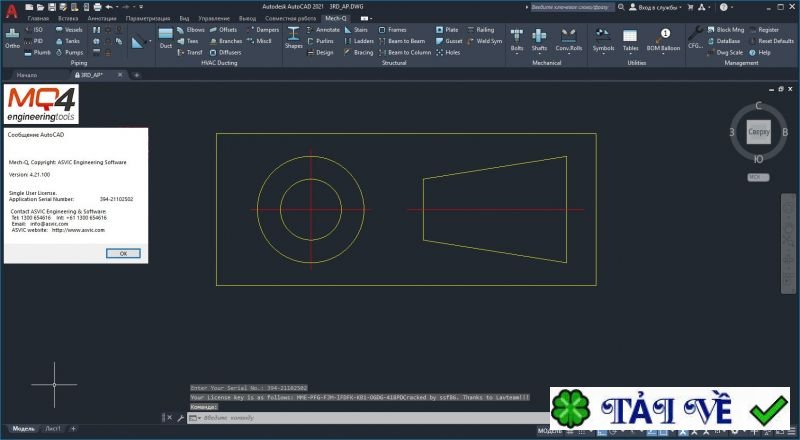The height and width of the screenshot is (440, 800).
Task: Open the CFG configuration wrench icon
Action: (x=696, y=37)
